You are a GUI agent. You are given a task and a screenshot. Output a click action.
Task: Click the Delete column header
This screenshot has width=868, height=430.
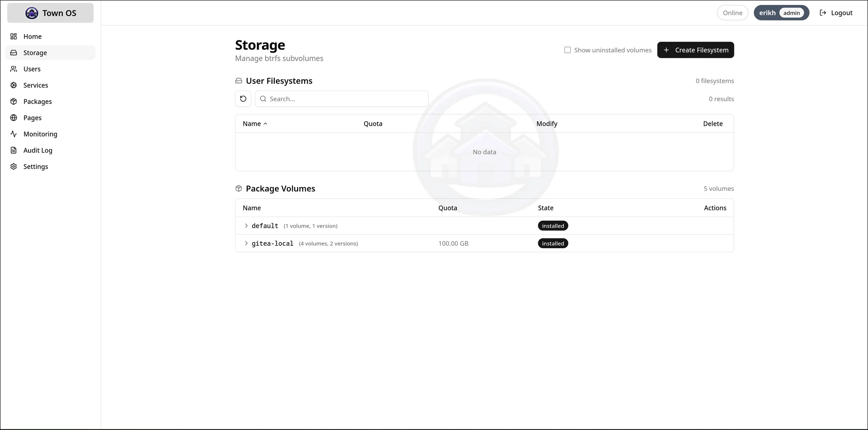(713, 124)
